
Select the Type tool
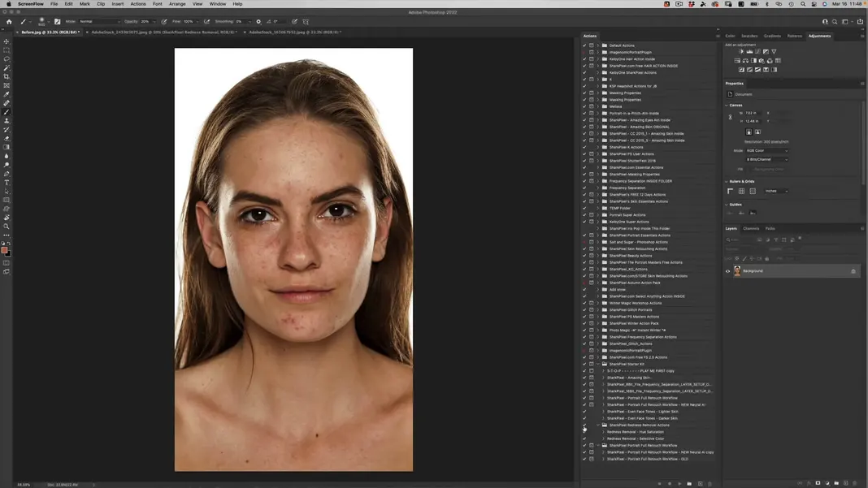pyautogui.click(x=7, y=183)
